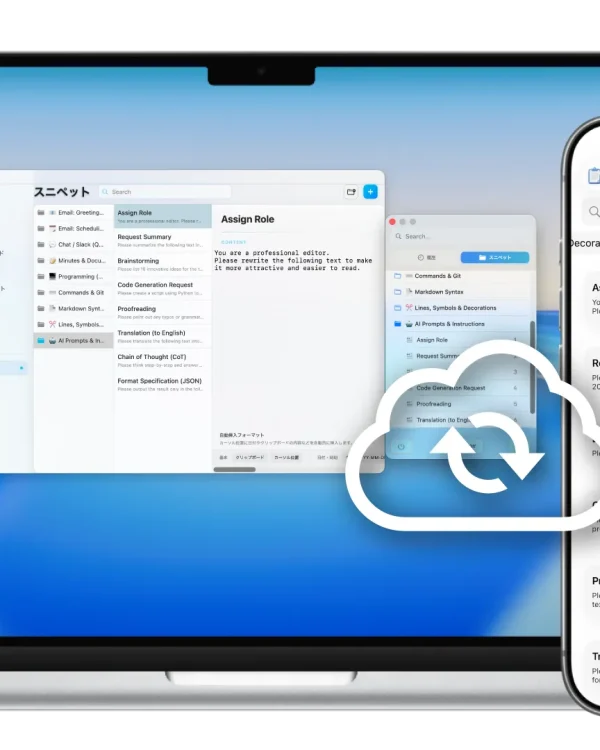Close the popup window with red button
Viewport: 600px width, 750px height.
[x=392, y=222]
